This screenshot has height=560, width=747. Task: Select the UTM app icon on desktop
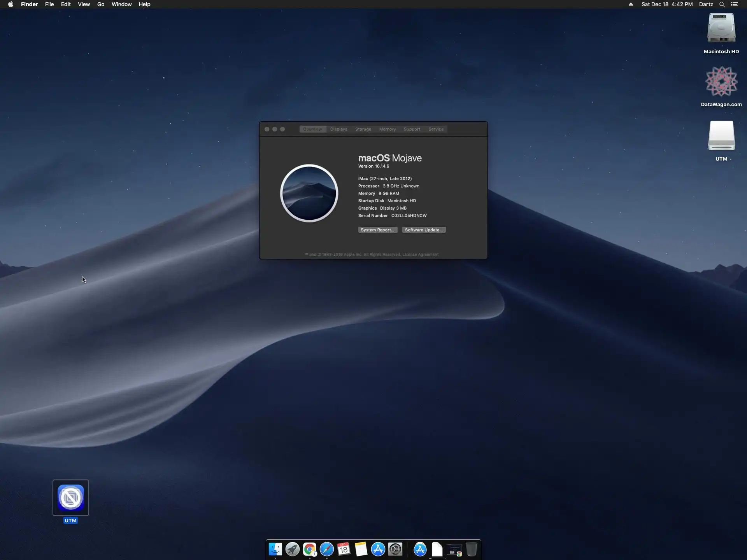[71, 498]
